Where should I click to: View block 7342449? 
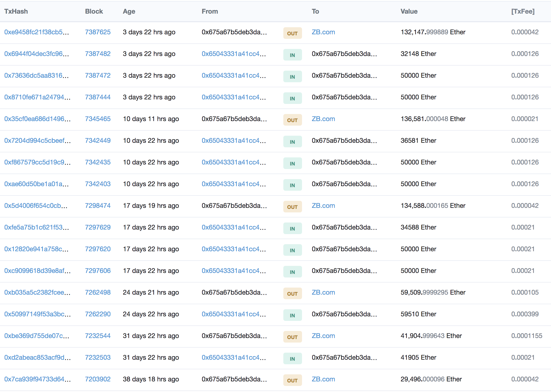98,141
